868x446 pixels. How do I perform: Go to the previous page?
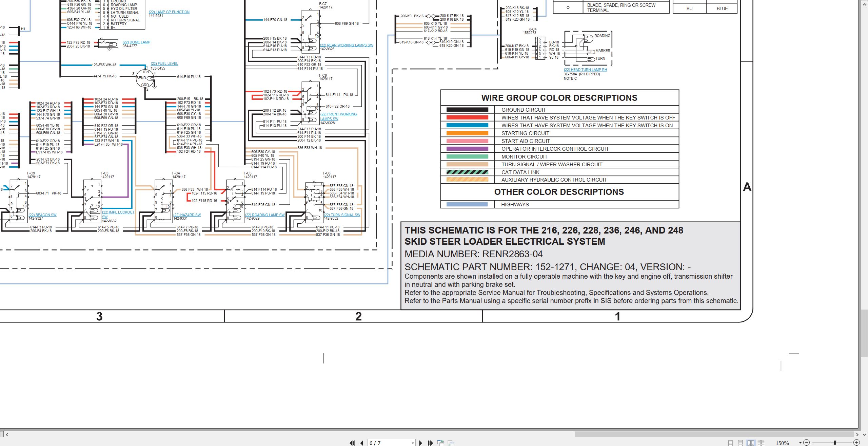tap(362, 443)
